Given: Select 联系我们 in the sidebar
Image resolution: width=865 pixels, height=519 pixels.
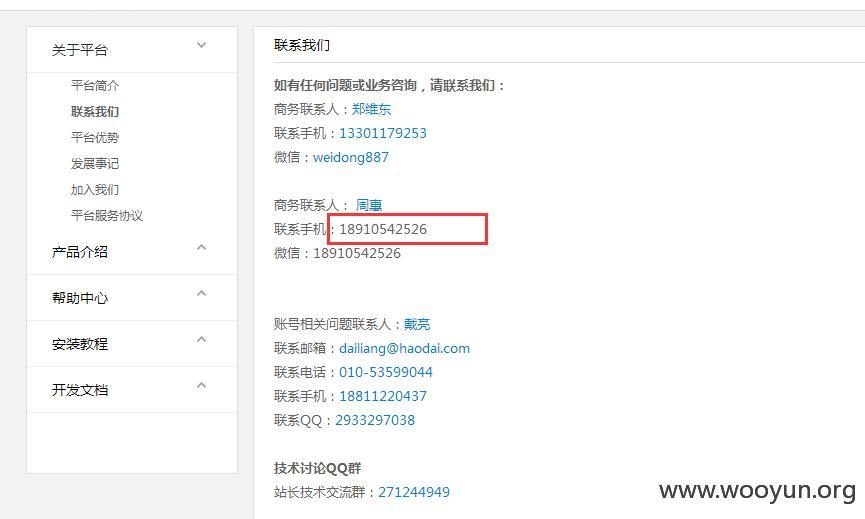Looking at the screenshot, I should pos(95,111).
